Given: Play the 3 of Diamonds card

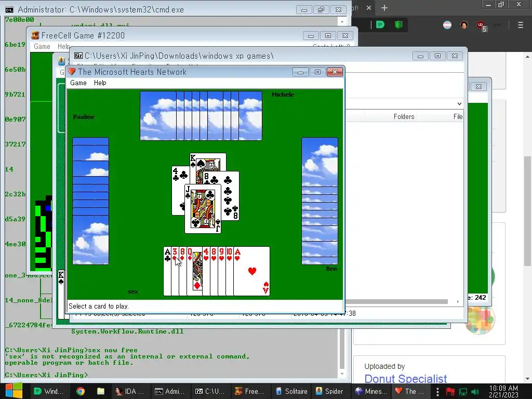Looking at the screenshot, I should pos(175,271).
